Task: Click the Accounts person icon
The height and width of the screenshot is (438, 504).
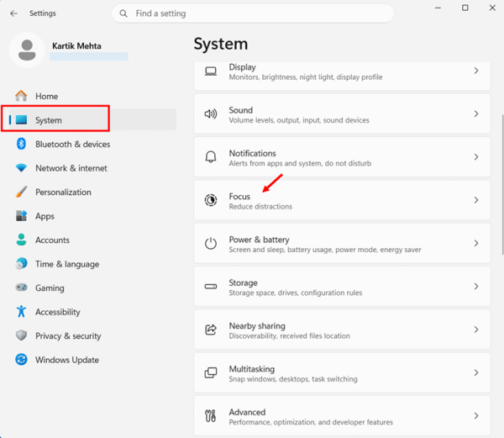Action: point(21,240)
